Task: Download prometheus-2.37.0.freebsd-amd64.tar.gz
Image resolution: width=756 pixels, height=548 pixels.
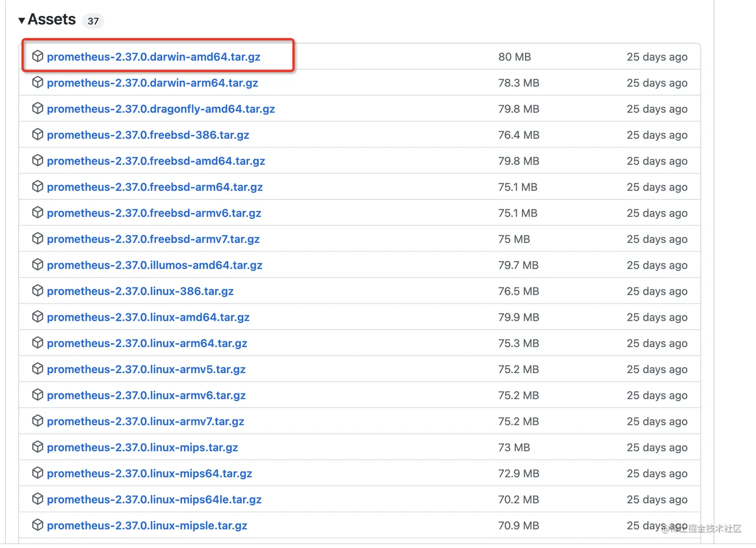Action: [156, 161]
